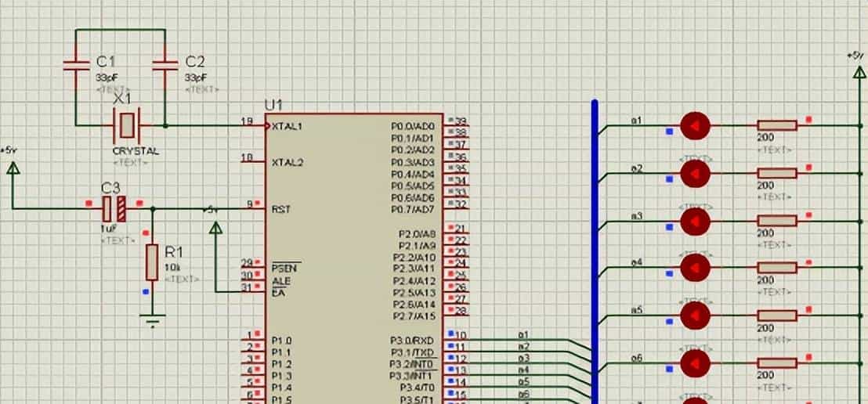The image size is (868, 404).
Task: Click pin number 19 at XTAL1
Action: click(247, 121)
